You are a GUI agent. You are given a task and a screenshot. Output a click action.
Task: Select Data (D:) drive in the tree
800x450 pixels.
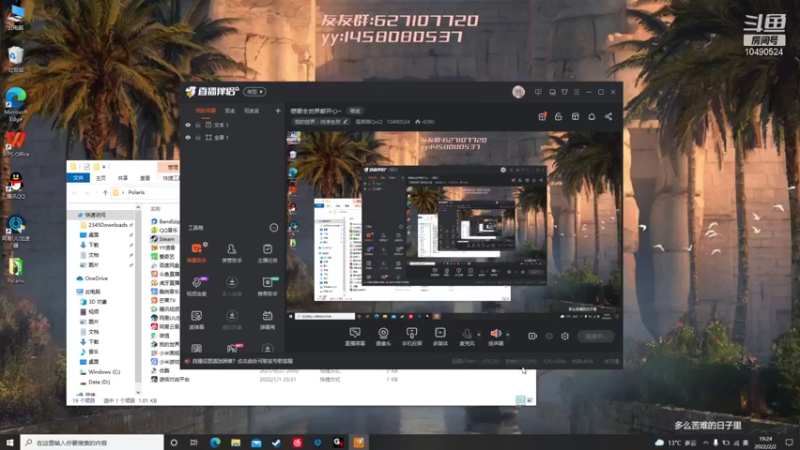pos(95,382)
